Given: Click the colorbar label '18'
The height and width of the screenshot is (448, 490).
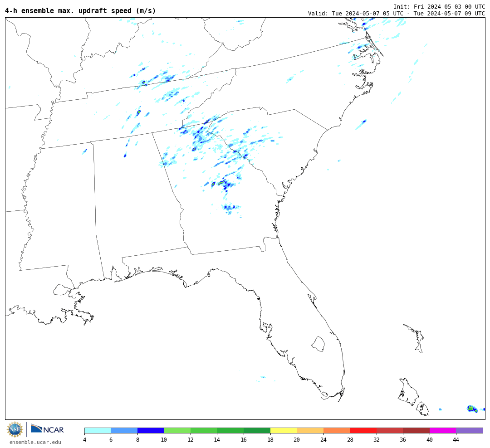Looking at the screenshot, I should coord(270,440).
